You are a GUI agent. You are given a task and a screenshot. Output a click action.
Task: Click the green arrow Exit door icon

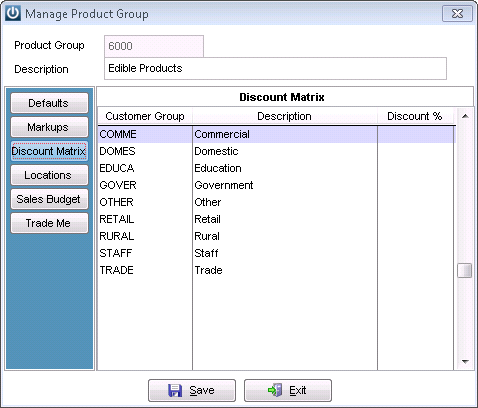point(275,390)
